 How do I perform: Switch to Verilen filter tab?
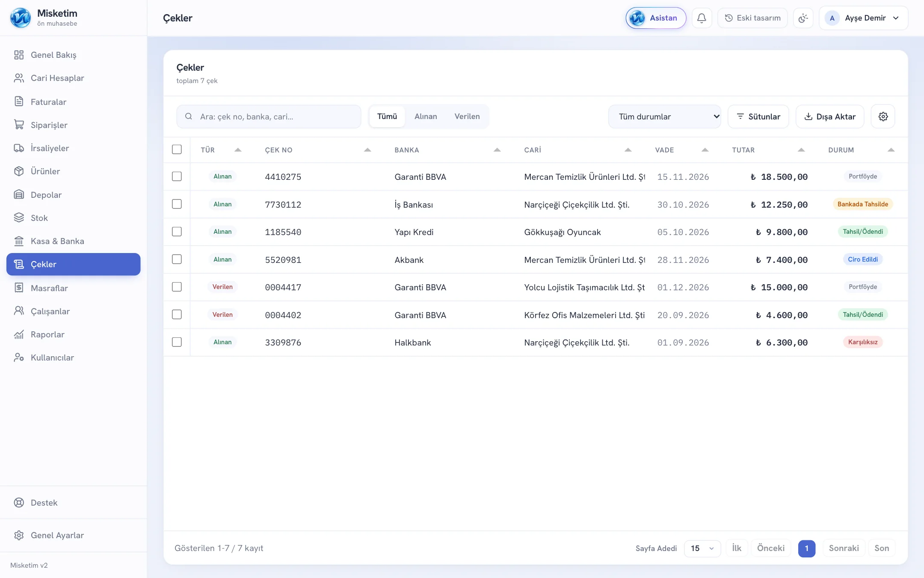[467, 116]
